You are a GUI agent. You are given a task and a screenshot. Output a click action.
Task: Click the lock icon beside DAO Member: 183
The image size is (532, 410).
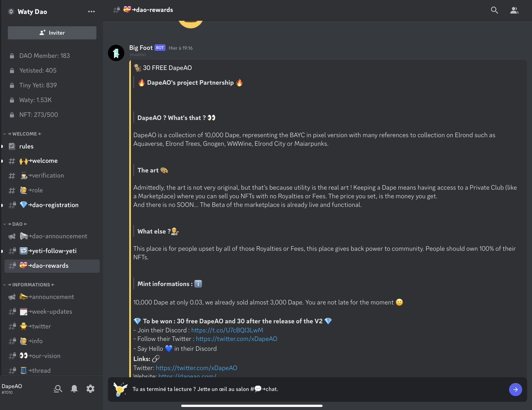(12, 56)
